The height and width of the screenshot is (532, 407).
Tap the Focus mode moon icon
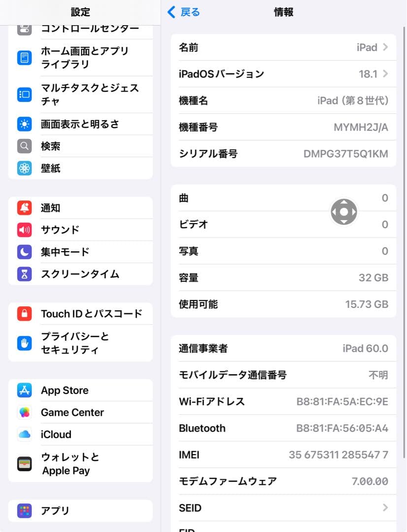pyautogui.click(x=25, y=252)
